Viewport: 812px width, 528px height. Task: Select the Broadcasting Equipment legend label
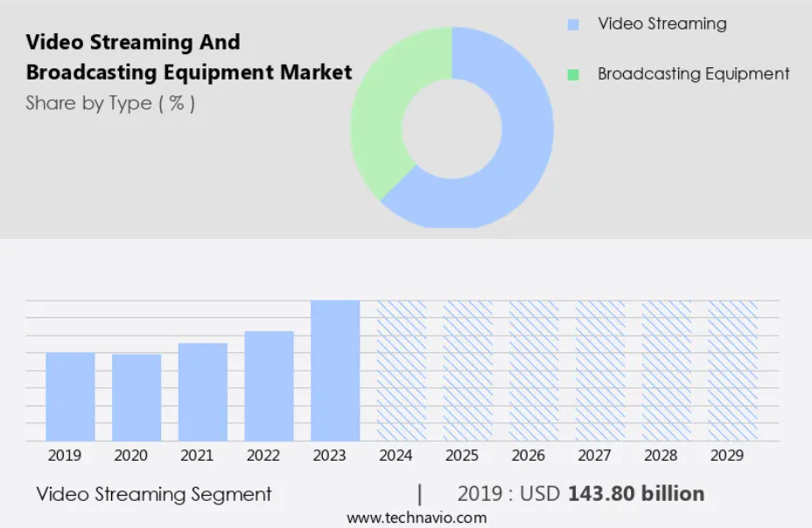pos(693,74)
